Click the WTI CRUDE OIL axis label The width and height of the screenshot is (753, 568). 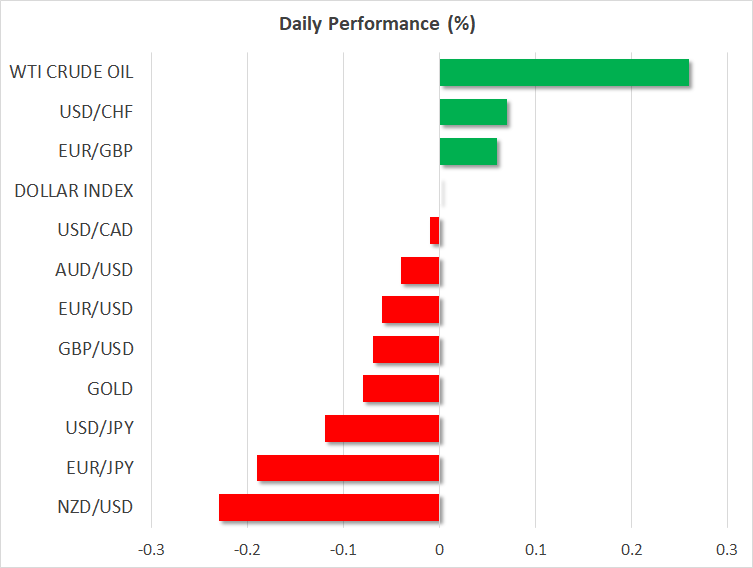tap(71, 72)
